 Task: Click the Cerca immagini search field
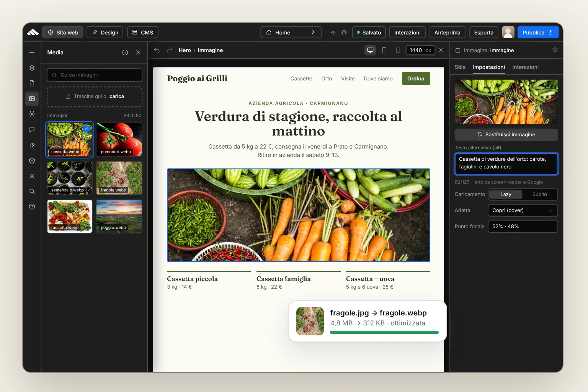tap(95, 75)
